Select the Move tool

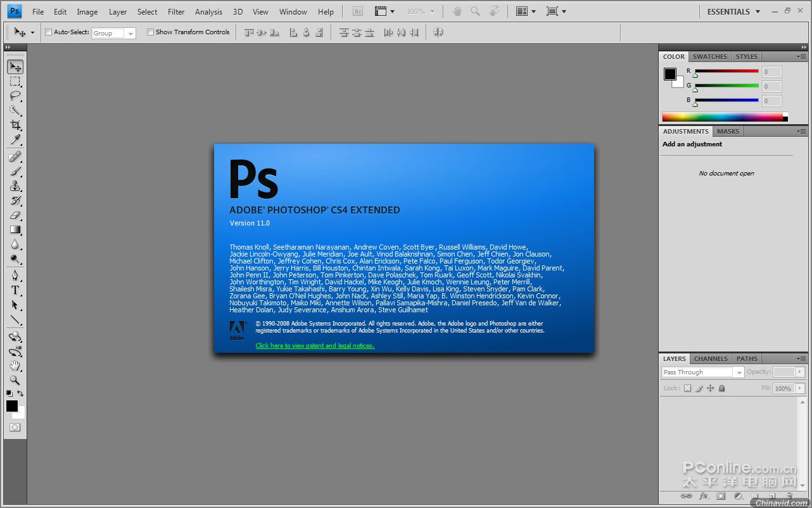coord(15,67)
